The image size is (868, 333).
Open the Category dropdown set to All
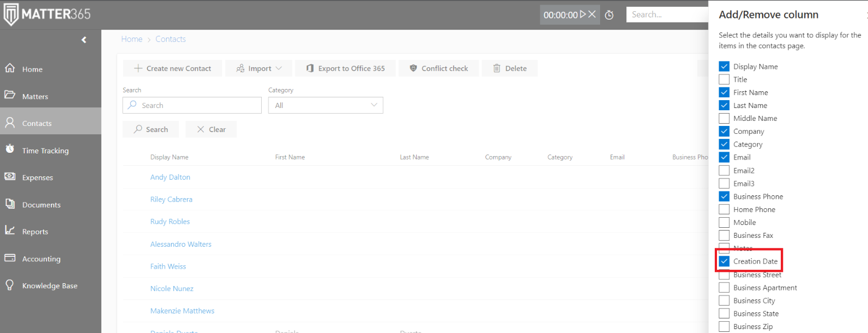[325, 105]
